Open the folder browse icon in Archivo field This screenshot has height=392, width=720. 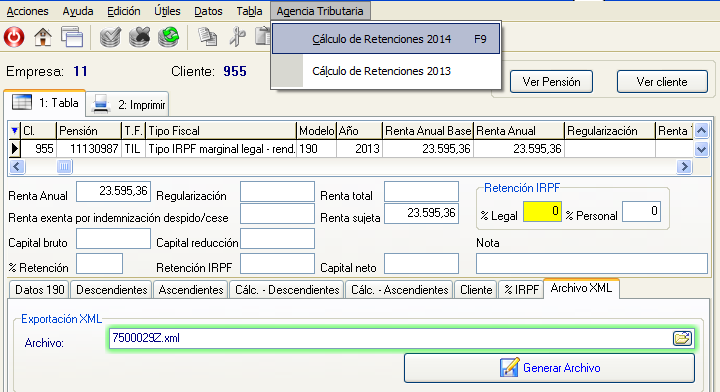pos(682,338)
